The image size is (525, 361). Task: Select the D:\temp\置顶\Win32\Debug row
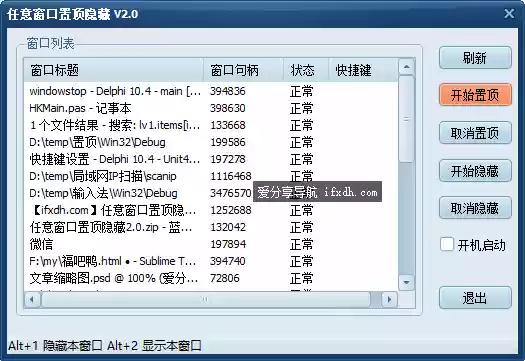(211, 142)
